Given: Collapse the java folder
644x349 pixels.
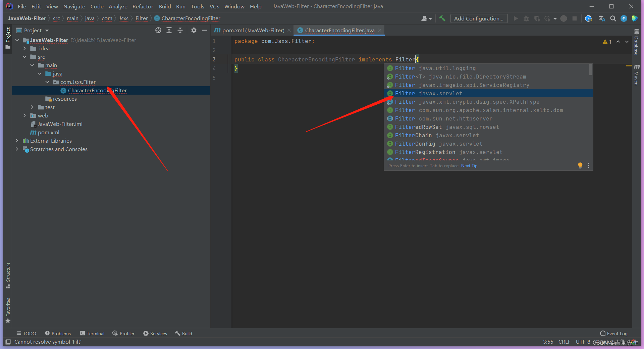Looking at the screenshot, I should (40, 74).
